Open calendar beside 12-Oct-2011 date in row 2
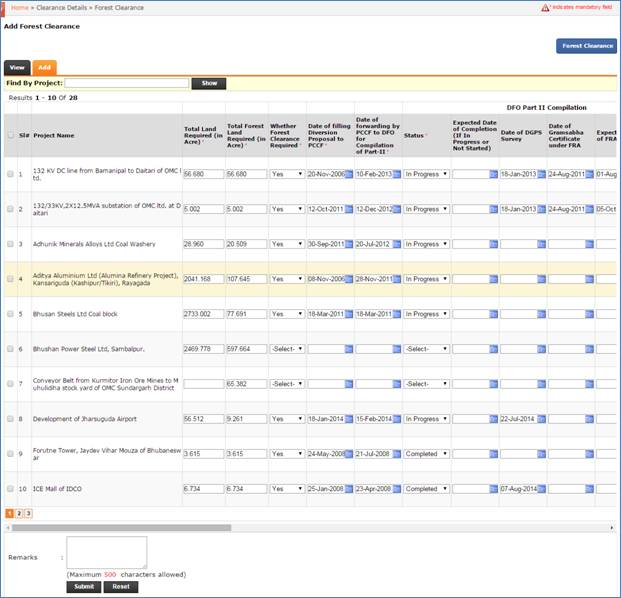 coord(349,209)
